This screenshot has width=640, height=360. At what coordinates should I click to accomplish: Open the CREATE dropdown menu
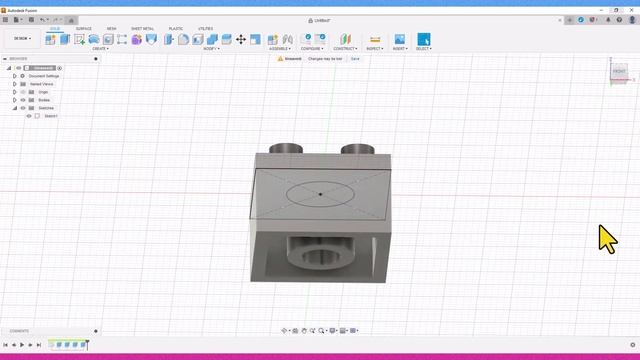point(100,49)
